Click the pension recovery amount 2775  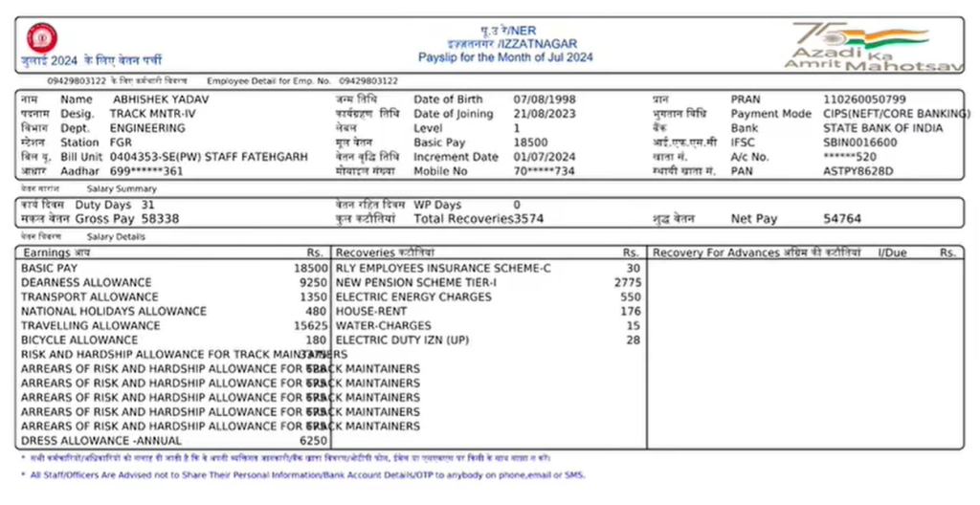[628, 282]
